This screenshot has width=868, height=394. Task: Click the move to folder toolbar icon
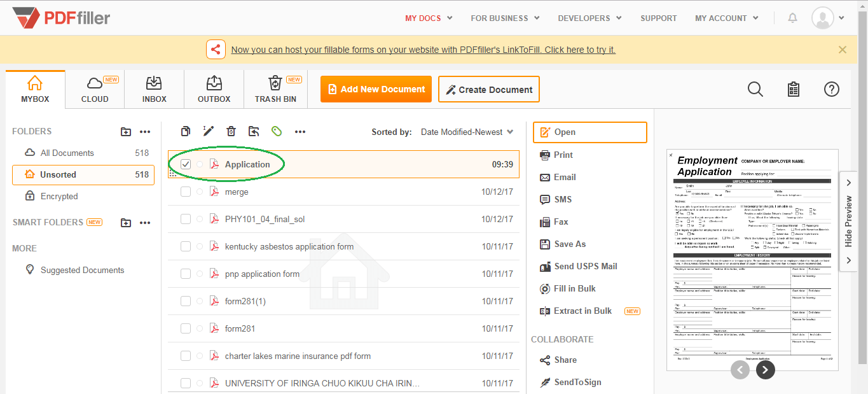(x=254, y=131)
